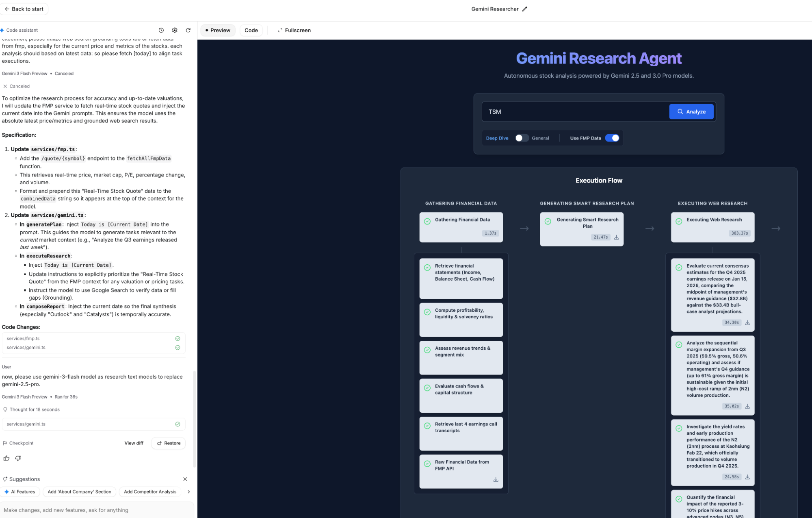Edit app name with pencil icon
The height and width of the screenshot is (518, 812).
point(524,9)
